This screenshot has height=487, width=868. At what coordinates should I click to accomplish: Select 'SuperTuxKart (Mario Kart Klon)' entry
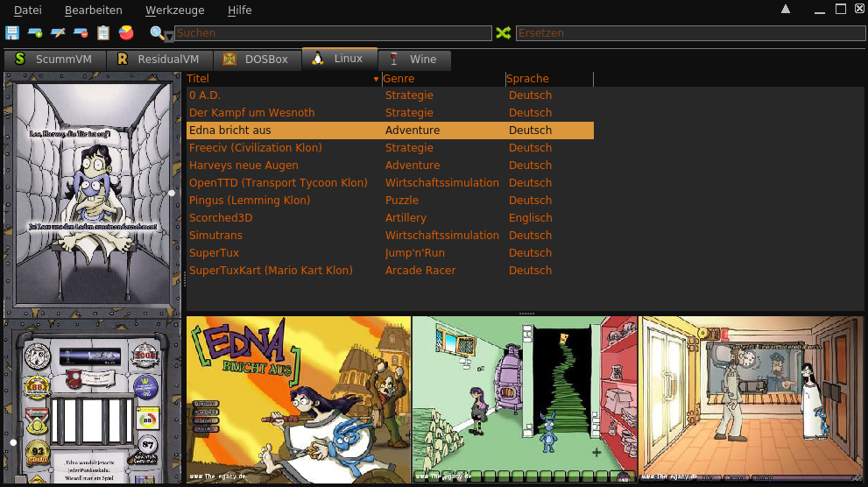[x=390, y=271]
